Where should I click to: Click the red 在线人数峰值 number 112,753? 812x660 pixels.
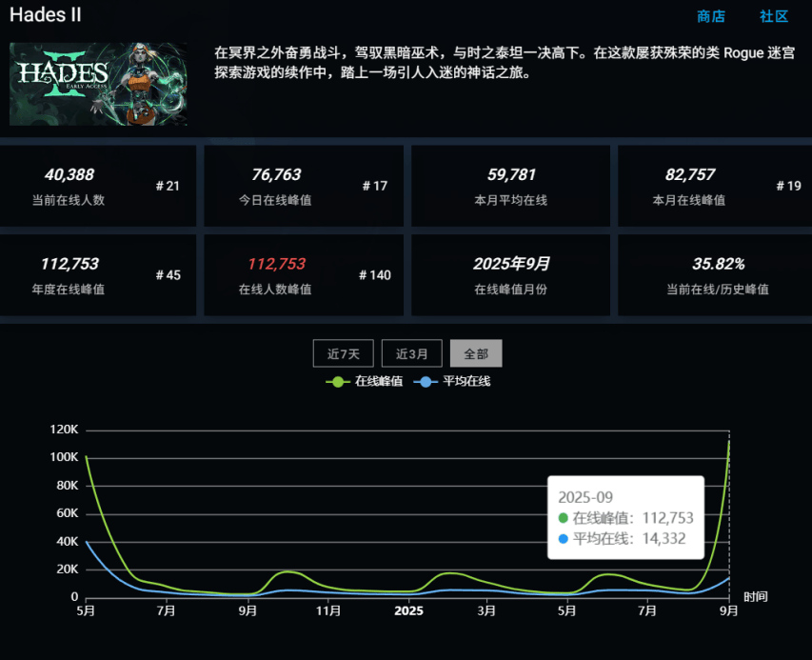[276, 264]
